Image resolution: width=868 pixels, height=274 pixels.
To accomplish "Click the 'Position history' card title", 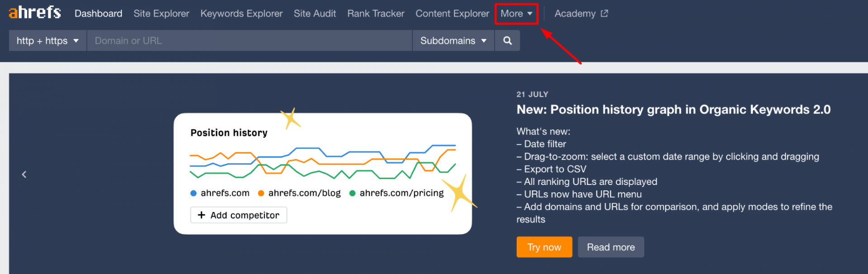I will (229, 133).
